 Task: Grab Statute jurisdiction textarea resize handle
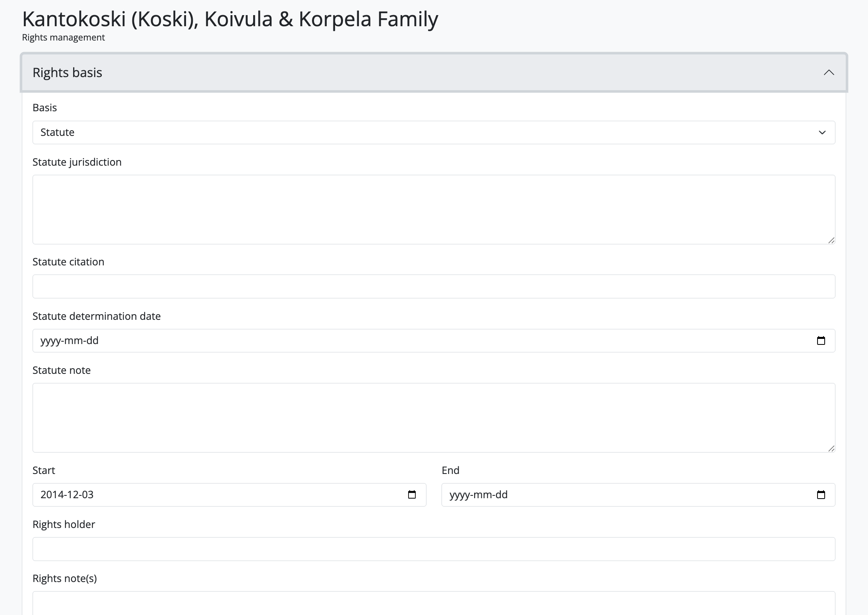(x=831, y=240)
